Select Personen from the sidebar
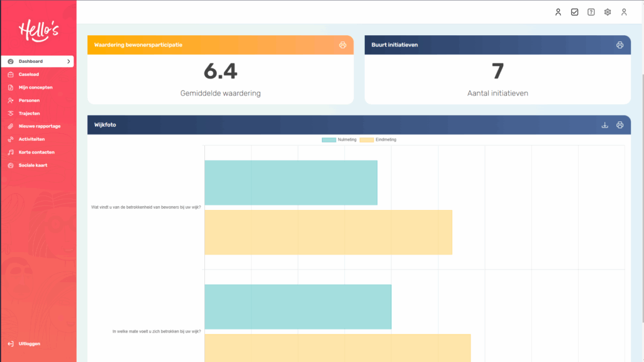The image size is (644, 362). click(x=29, y=101)
